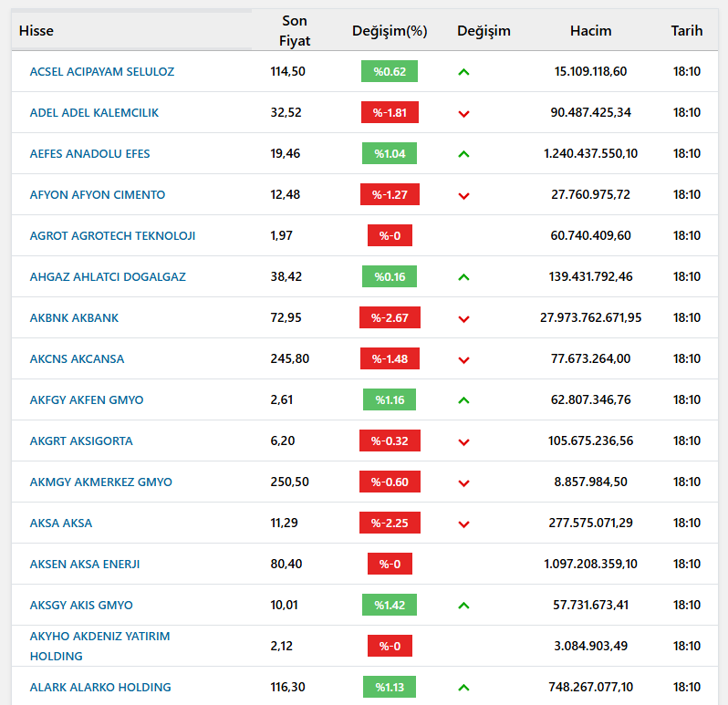This screenshot has height=705, width=728.
Task: Click the green up arrow for ALARK
Action: tap(463, 688)
